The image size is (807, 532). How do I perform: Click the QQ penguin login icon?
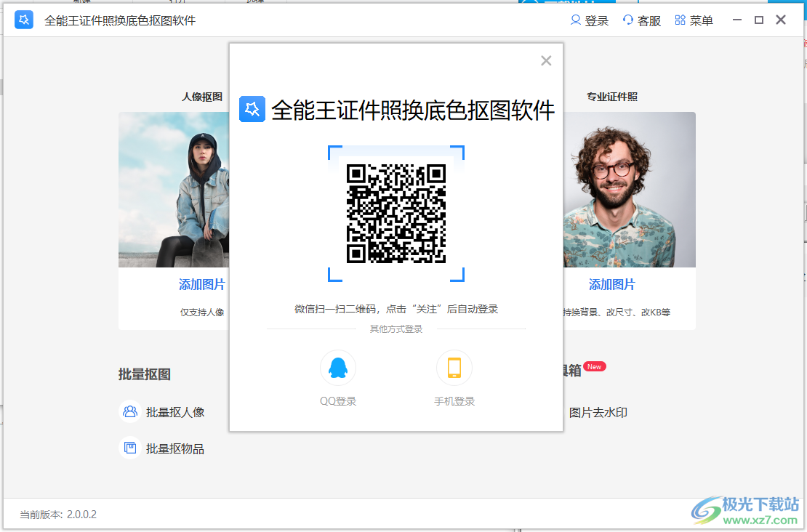tap(338, 368)
